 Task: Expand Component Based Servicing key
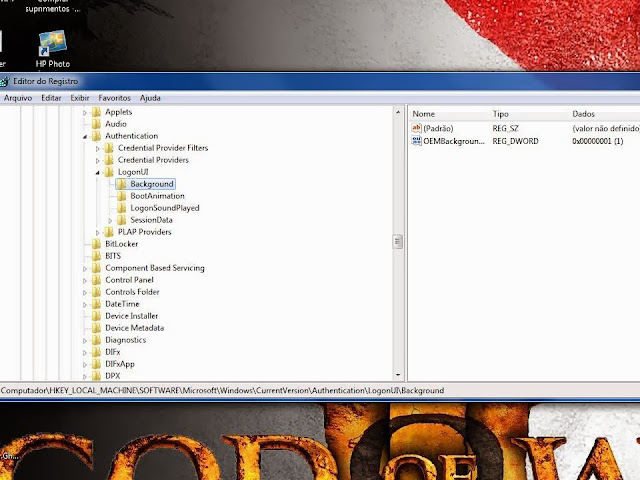click(85, 269)
